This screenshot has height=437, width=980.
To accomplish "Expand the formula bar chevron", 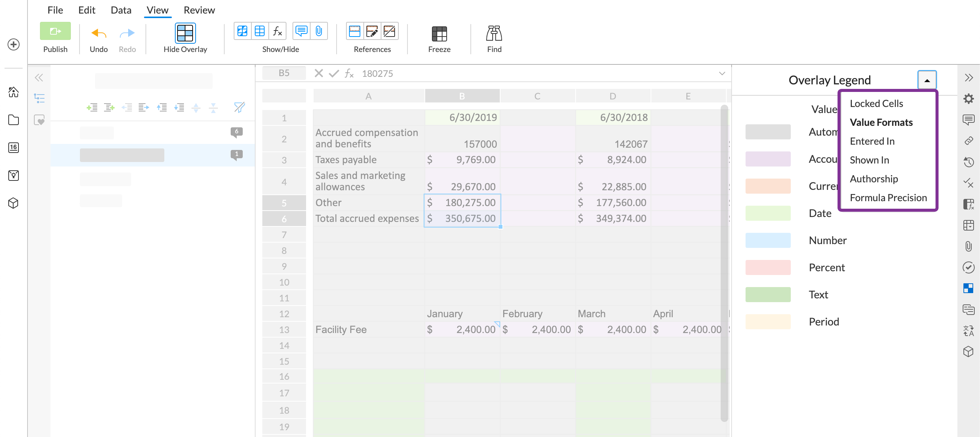I will tap(721, 73).
